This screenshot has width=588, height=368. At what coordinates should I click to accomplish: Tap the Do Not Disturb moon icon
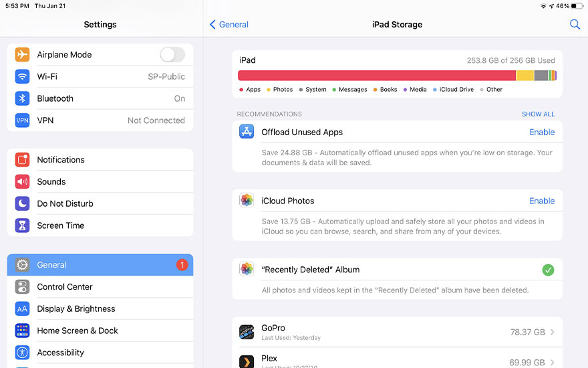click(x=22, y=203)
